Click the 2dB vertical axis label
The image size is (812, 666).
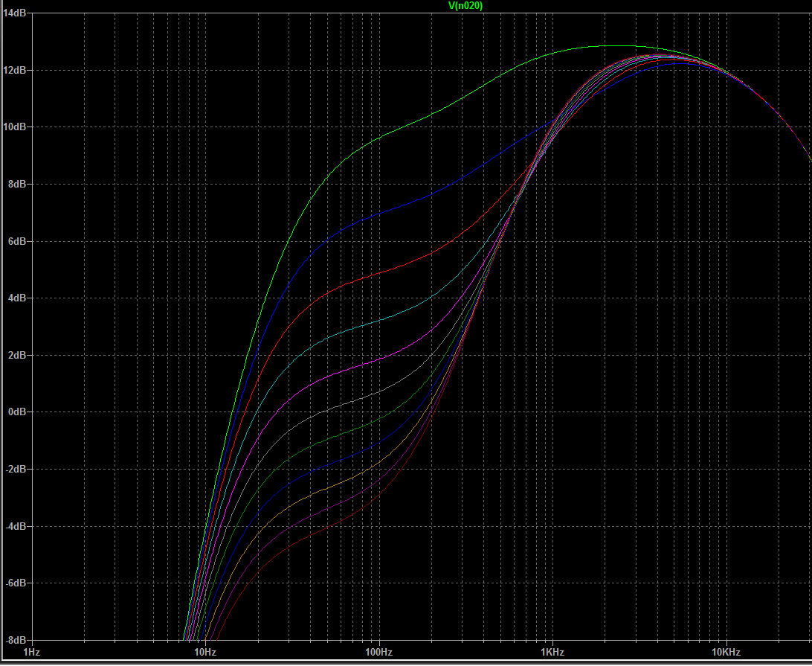pos(17,355)
